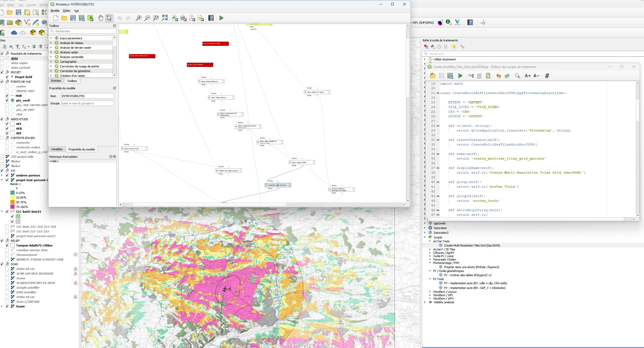Run the script in script editor
Screen dimensions: 644x348
pos(461,76)
